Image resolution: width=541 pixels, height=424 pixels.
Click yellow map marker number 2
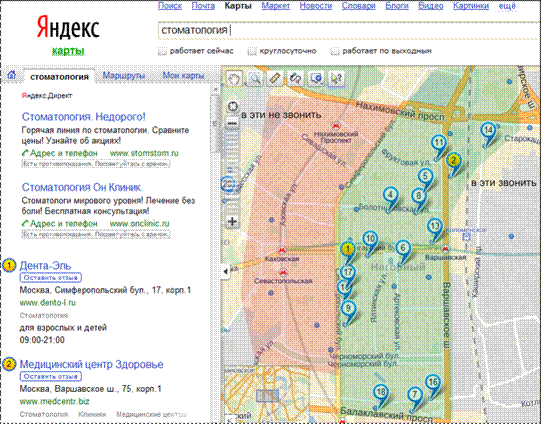[453, 160]
